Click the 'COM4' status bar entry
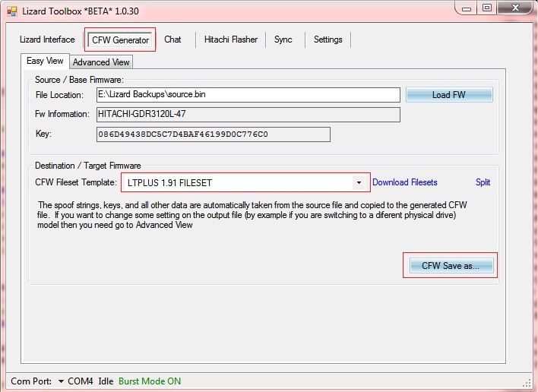This screenshot has width=538, height=392. (x=81, y=381)
